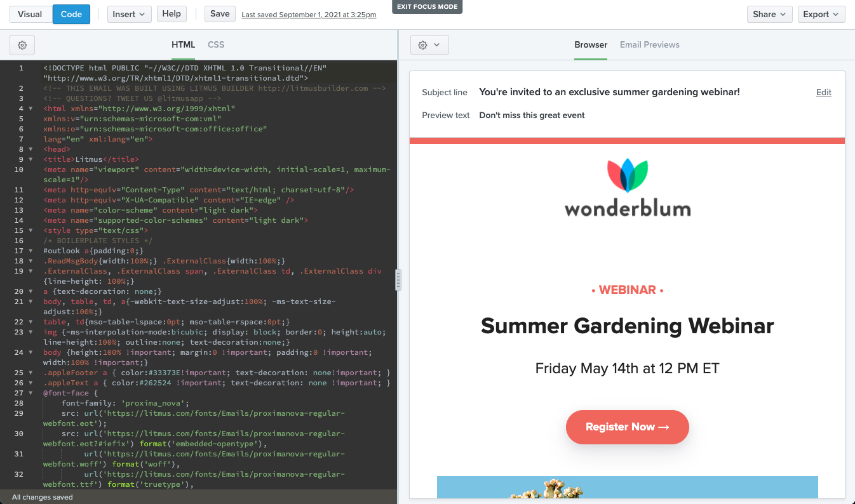855x504 pixels.
Task: Fold the anchor rule at line 20
Action: (x=31, y=291)
